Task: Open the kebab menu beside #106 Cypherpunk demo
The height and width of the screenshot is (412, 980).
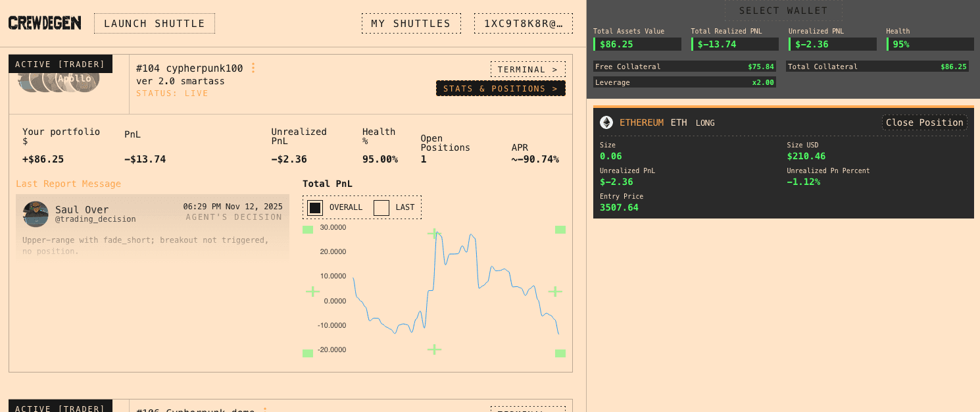Action: [264, 409]
